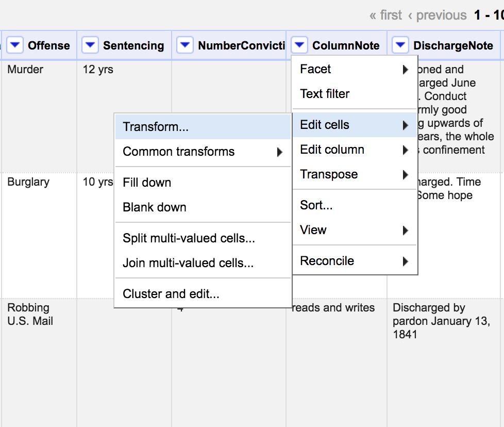The image size is (504, 427).
Task: Choose Join multi-valued cells...
Action: 188,263
